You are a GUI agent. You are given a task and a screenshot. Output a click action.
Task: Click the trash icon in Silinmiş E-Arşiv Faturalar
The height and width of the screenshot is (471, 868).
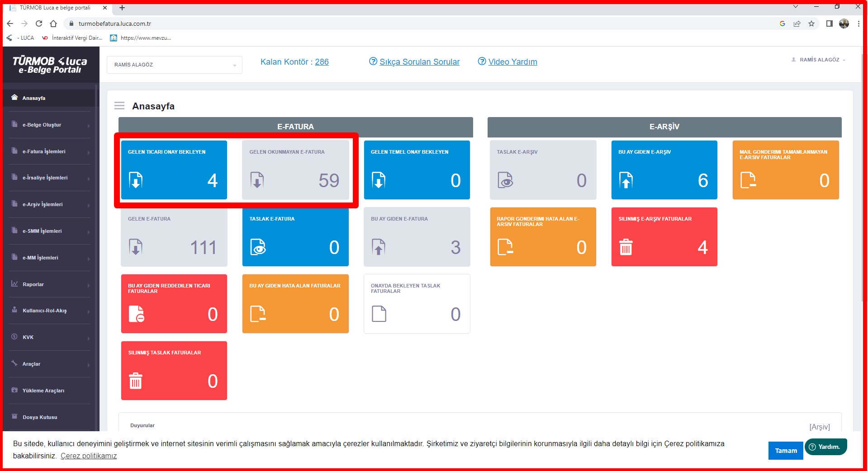626,247
